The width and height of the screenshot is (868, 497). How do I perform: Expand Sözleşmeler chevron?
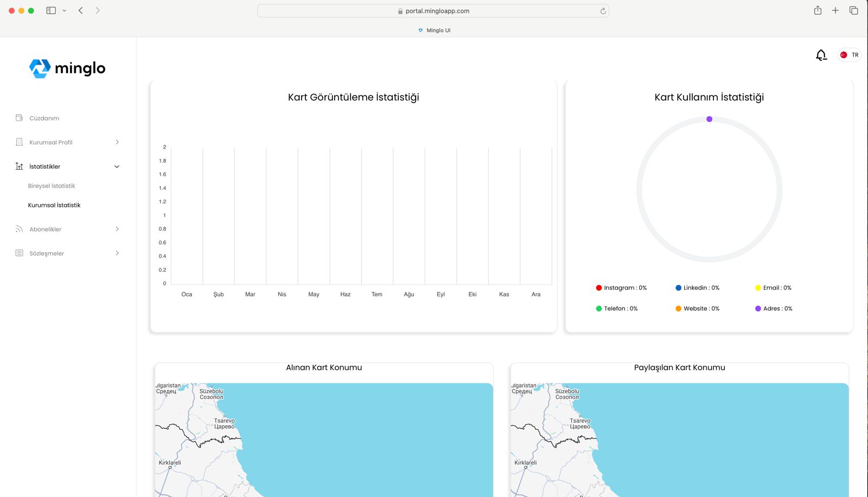(117, 253)
